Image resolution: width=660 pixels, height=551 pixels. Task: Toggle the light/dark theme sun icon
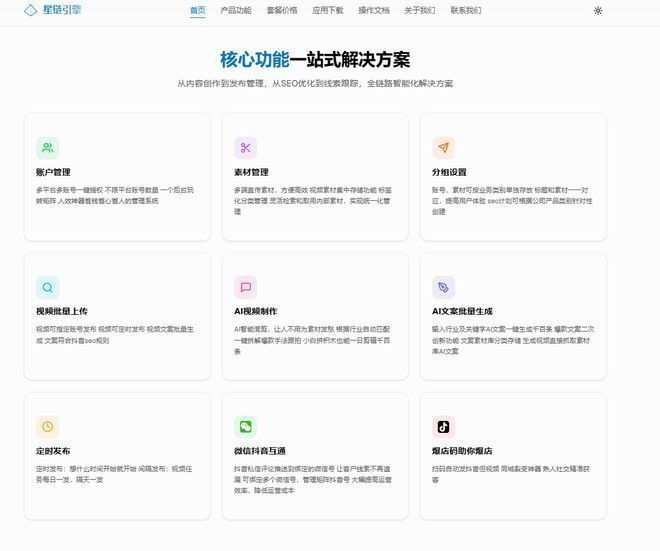[x=598, y=11]
